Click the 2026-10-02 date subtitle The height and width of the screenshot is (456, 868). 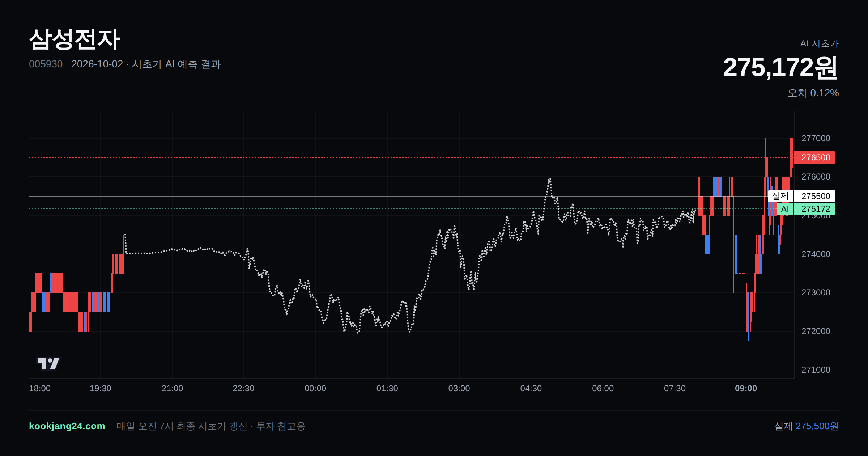click(97, 64)
